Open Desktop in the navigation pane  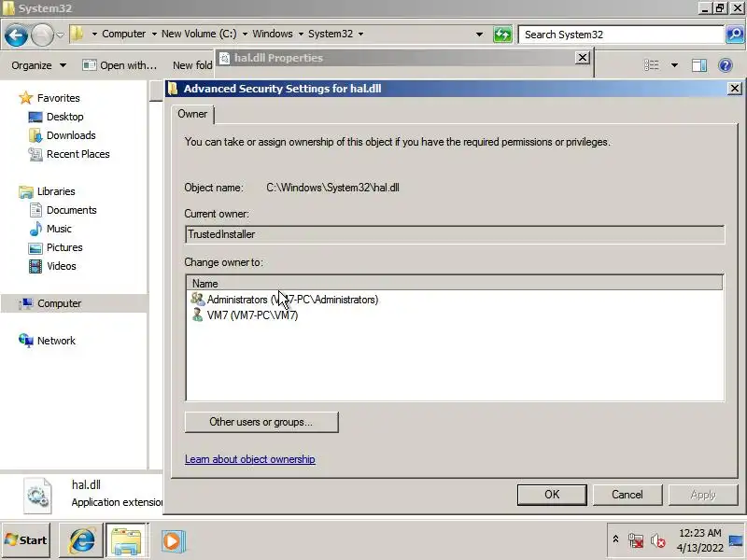click(x=56, y=117)
